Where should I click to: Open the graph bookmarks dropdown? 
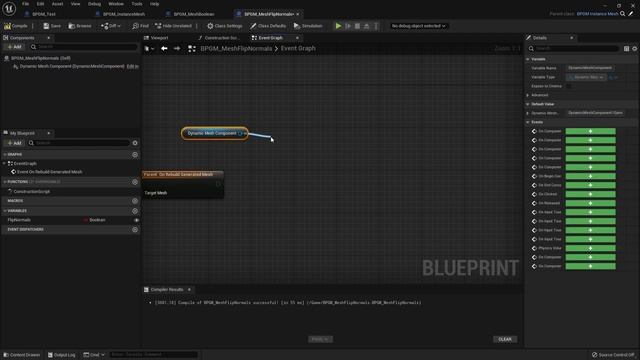click(x=149, y=49)
